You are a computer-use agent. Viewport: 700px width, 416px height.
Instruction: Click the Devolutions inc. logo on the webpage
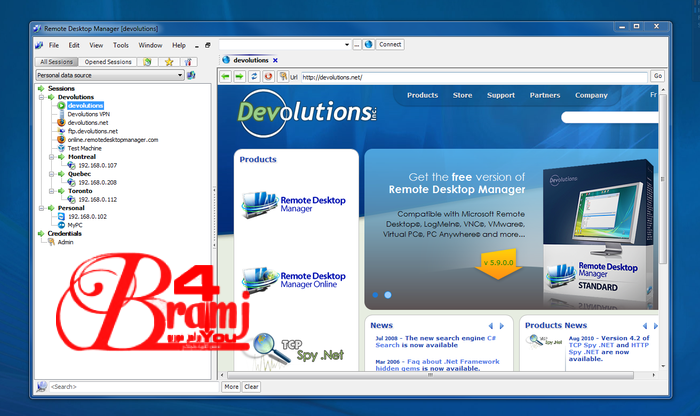pyautogui.click(x=307, y=112)
